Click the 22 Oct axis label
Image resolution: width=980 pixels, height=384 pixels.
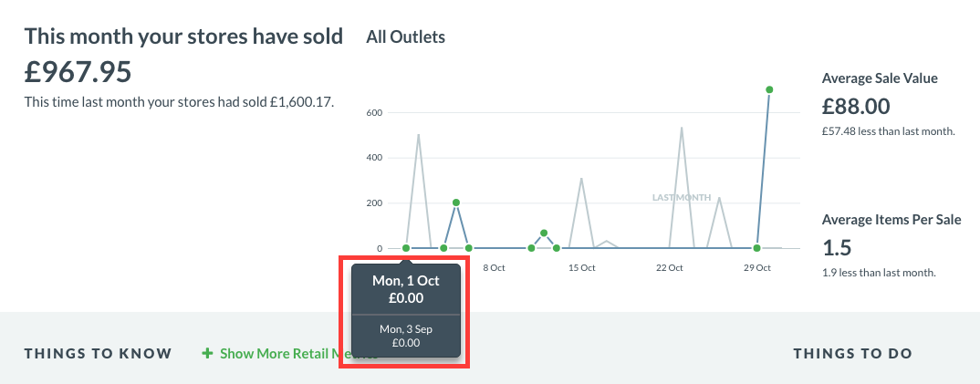click(669, 268)
